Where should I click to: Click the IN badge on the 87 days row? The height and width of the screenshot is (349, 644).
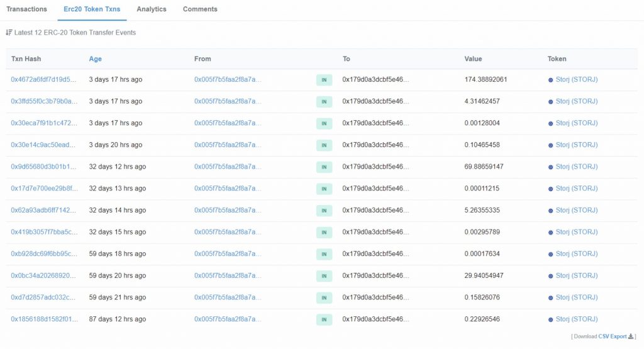pos(324,319)
